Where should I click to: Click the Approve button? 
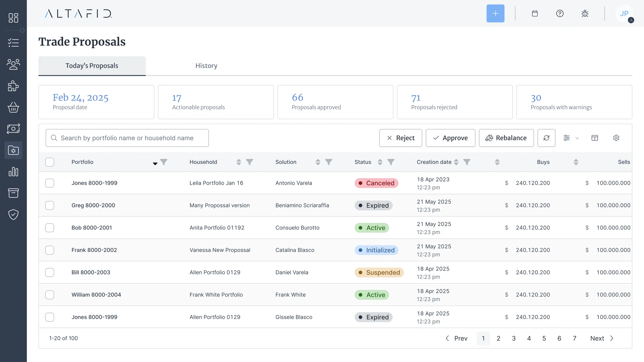[450, 138]
